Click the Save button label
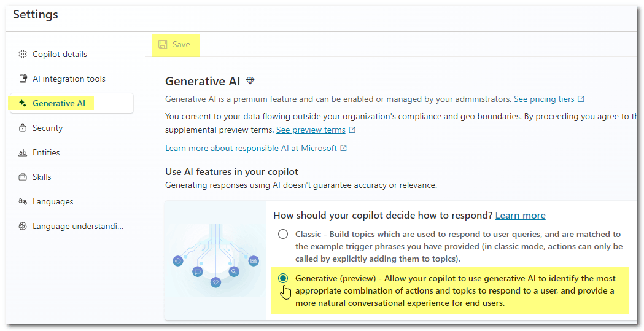This screenshot has height=331, width=644. pos(181,44)
